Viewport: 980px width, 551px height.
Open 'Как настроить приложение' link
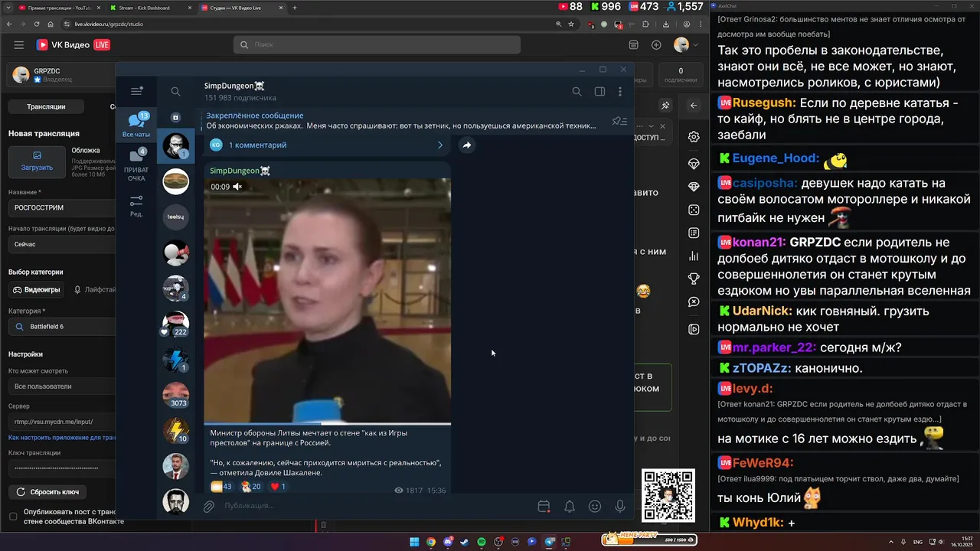pyautogui.click(x=62, y=438)
